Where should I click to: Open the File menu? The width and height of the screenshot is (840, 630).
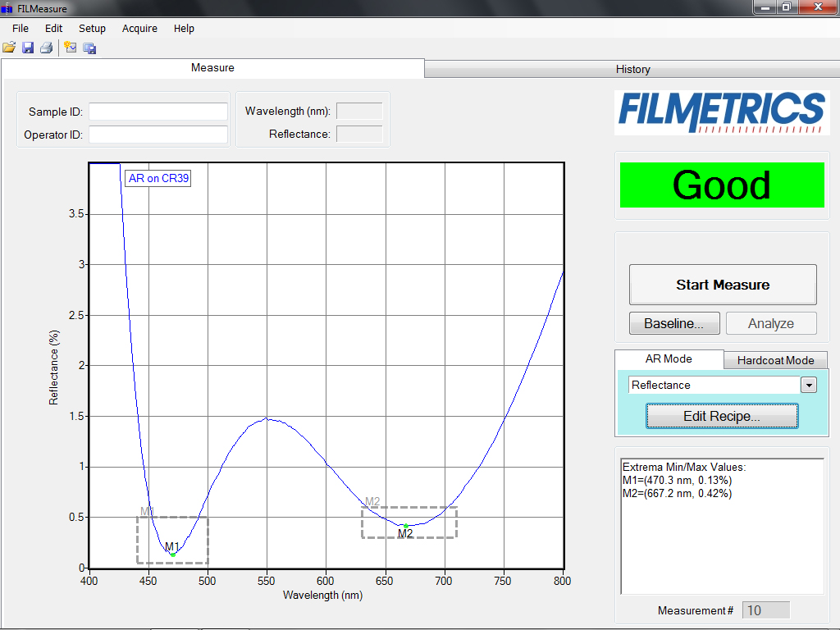tap(21, 29)
